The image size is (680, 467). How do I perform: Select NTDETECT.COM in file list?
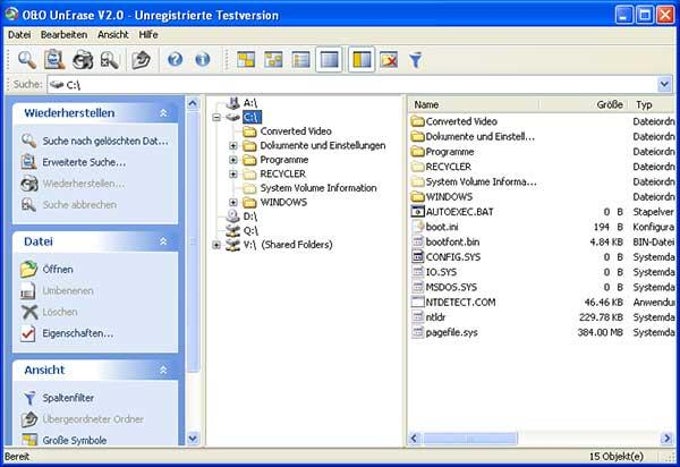tap(461, 302)
